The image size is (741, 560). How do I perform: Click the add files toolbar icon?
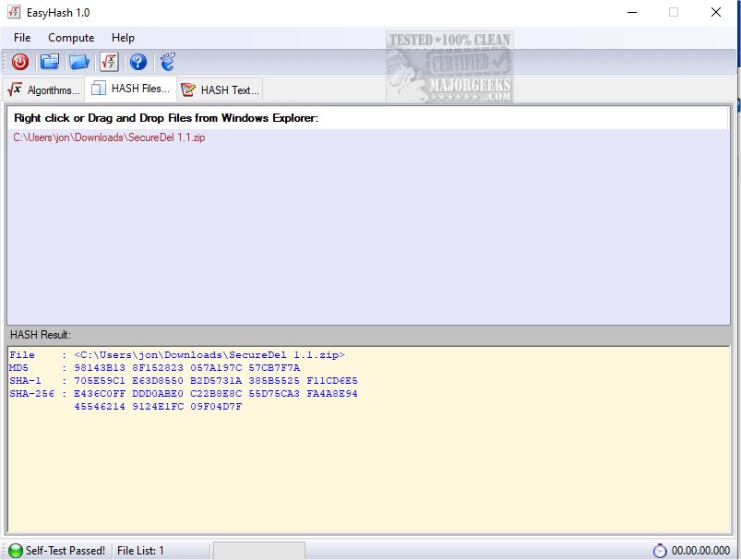pos(49,62)
